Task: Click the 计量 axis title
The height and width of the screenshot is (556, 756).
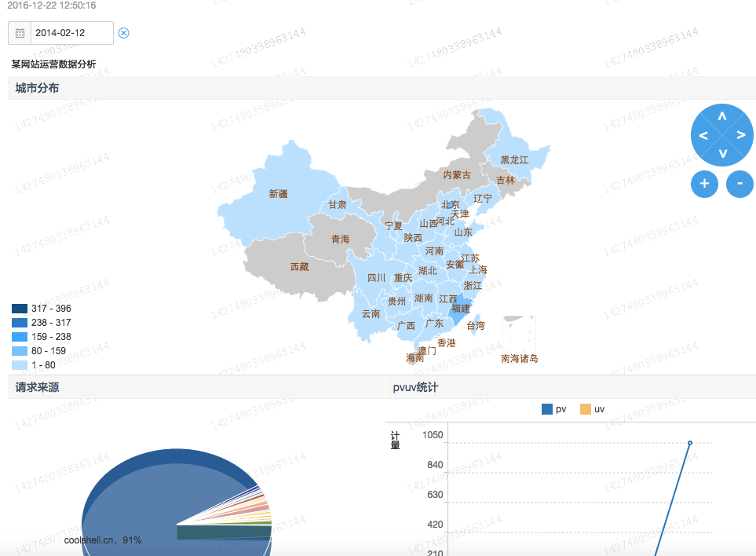Action: point(395,441)
